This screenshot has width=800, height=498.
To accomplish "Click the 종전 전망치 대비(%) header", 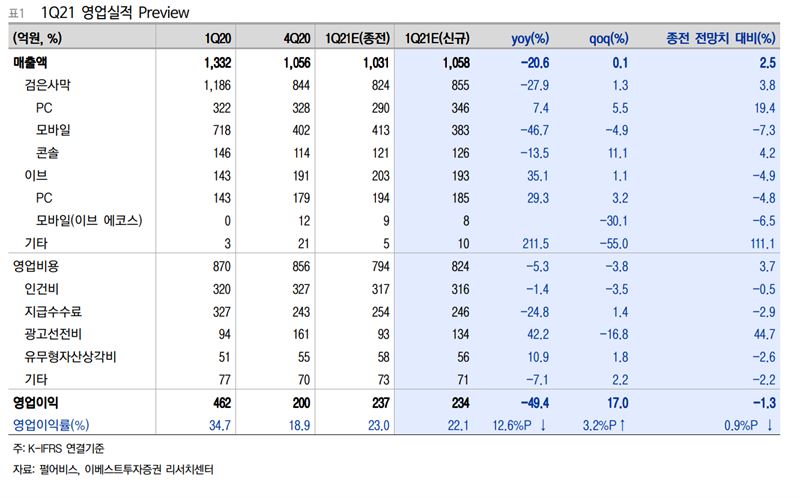I will point(721,38).
